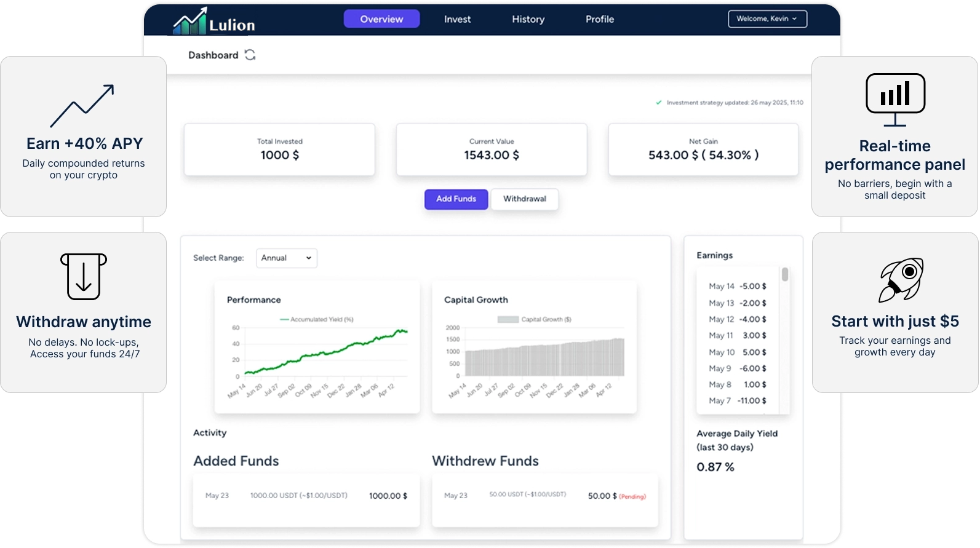Click the rising arrow trend icon
This screenshot has height=548, width=980.
(82, 106)
